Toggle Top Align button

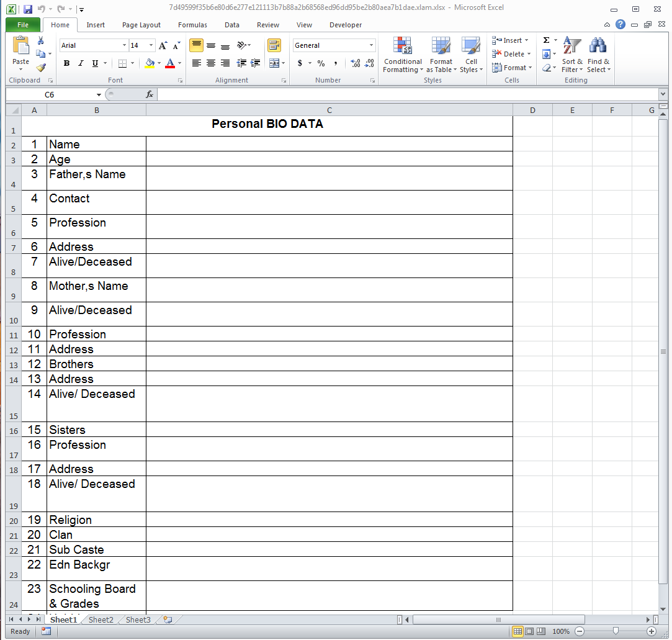pos(196,45)
